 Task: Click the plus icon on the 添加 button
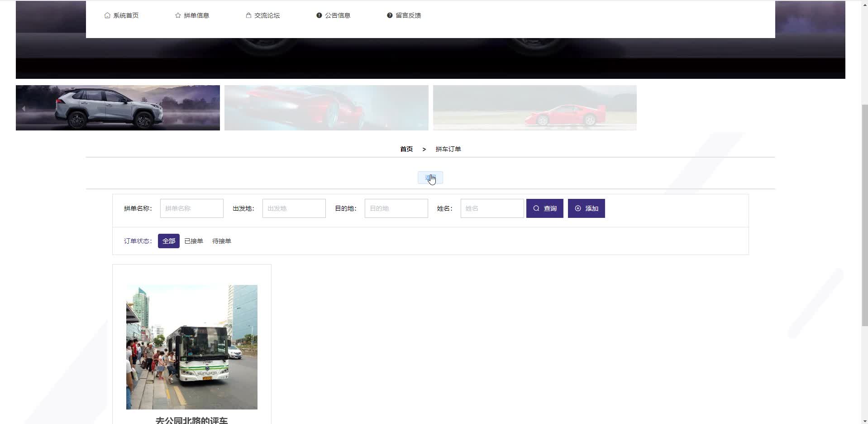578,208
